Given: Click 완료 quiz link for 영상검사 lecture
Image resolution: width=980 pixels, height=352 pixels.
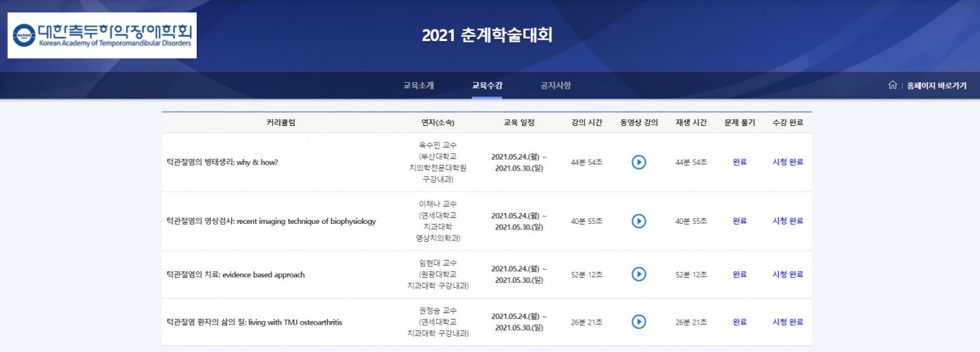Looking at the screenshot, I should 739,221.
